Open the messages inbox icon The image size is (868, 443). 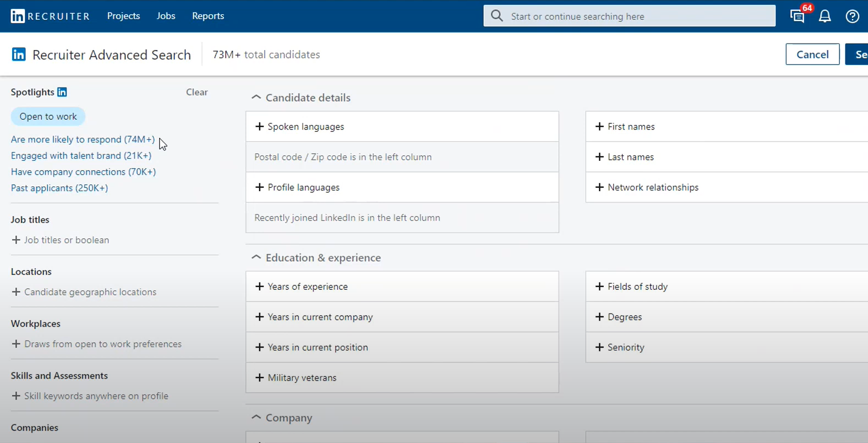[x=797, y=17]
